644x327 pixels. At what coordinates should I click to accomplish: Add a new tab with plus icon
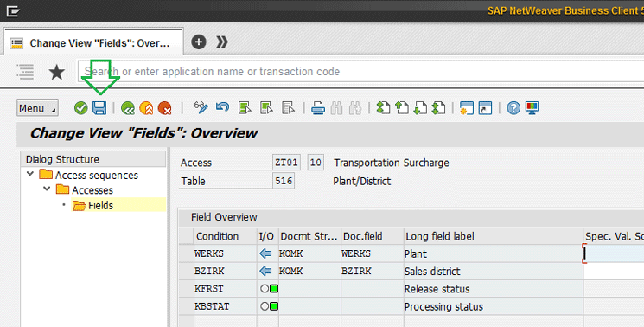point(199,42)
